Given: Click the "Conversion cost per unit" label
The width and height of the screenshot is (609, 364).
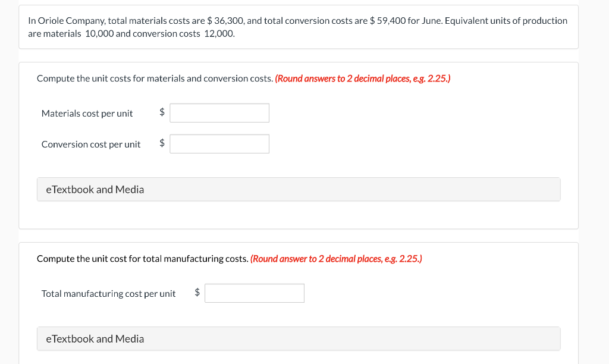Looking at the screenshot, I should coord(91,145).
